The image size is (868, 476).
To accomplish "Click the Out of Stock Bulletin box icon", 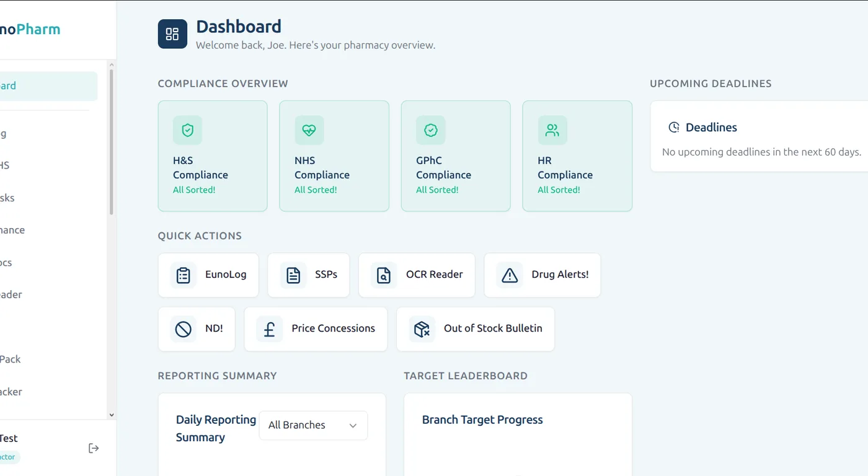I will coord(422,328).
